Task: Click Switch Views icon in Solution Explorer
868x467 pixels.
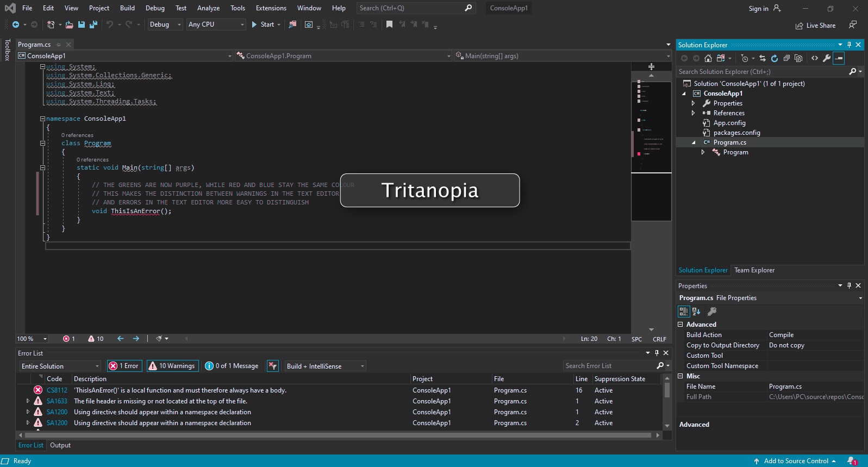Action: [721, 58]
